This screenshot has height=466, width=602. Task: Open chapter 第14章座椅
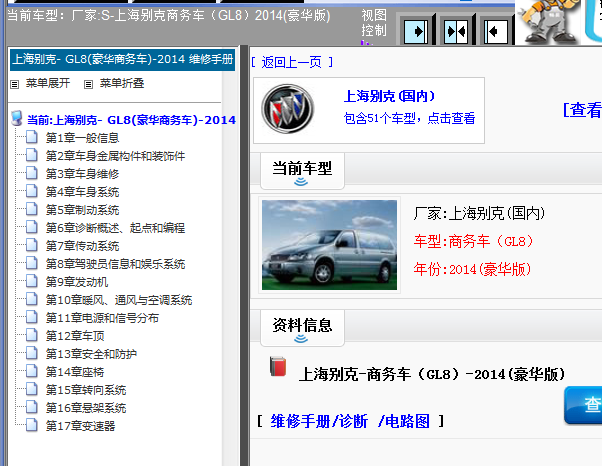click(75, 372)
